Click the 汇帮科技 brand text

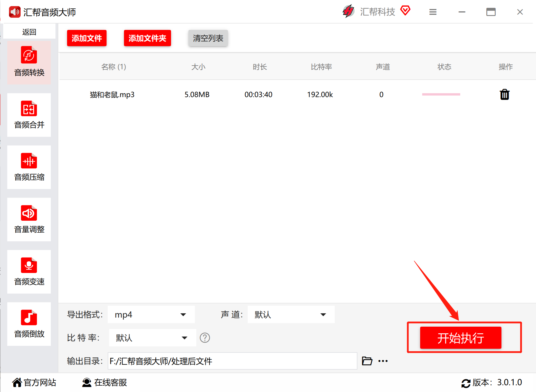pos(378,12)
